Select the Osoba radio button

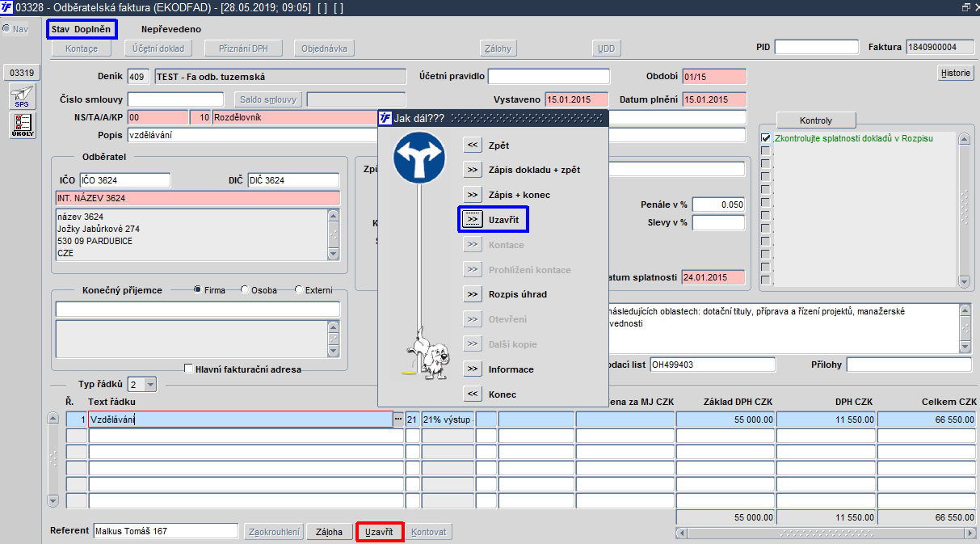(245, 290)
